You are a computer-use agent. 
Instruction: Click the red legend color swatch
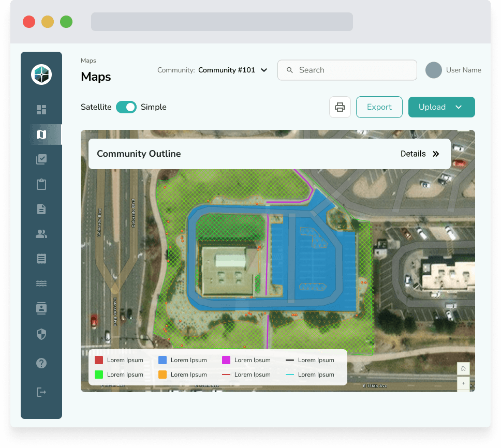[99, 360]
